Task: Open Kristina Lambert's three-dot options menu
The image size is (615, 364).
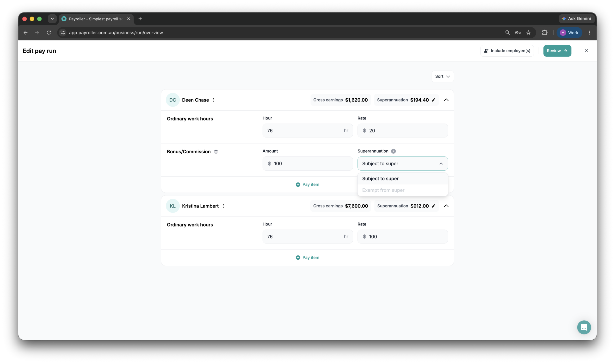Action: 223,206
